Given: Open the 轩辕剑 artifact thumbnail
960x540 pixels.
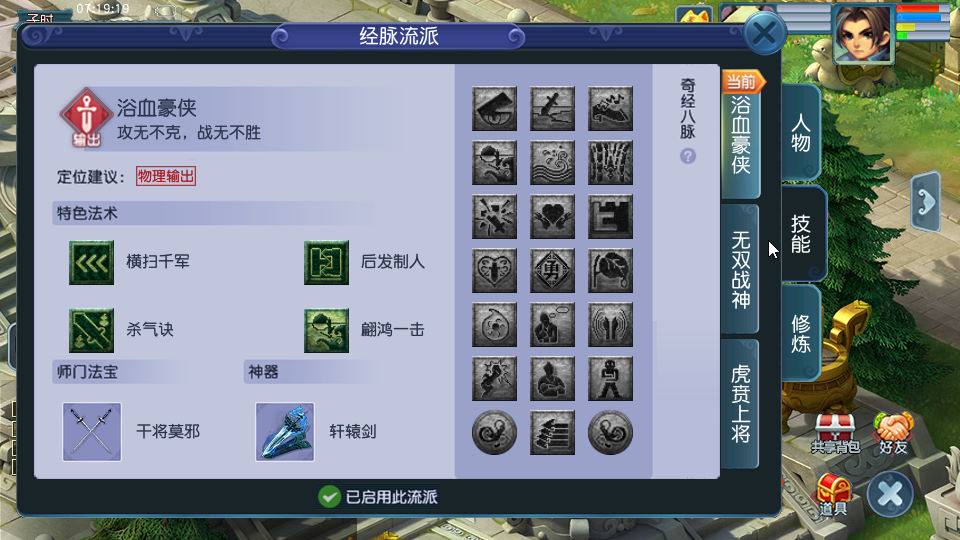Looking at the screenshot, I should [285, 432].
